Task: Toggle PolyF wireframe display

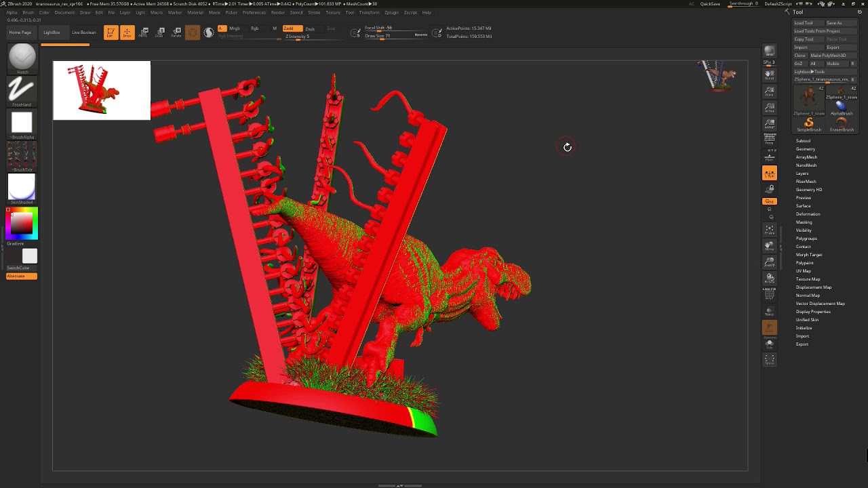Action: point(770,293)
